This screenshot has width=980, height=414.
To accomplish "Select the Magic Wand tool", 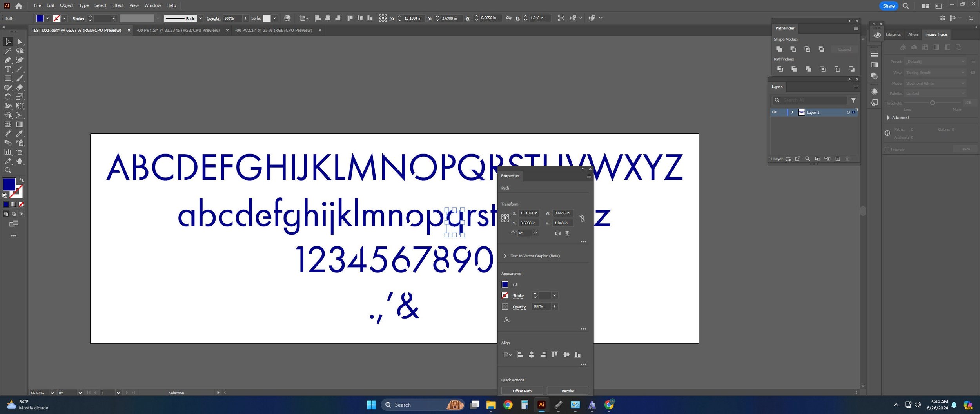I will pyautogui.click(x=8, y=51).
